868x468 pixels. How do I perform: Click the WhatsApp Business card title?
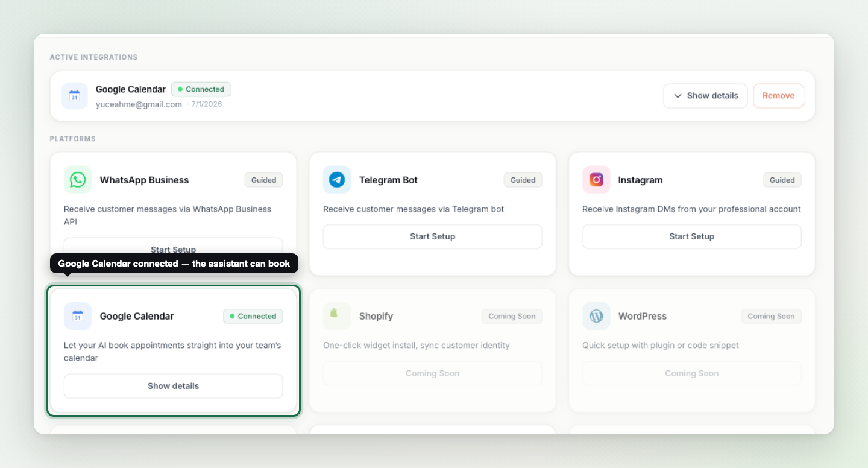click(x=144, y=180)
